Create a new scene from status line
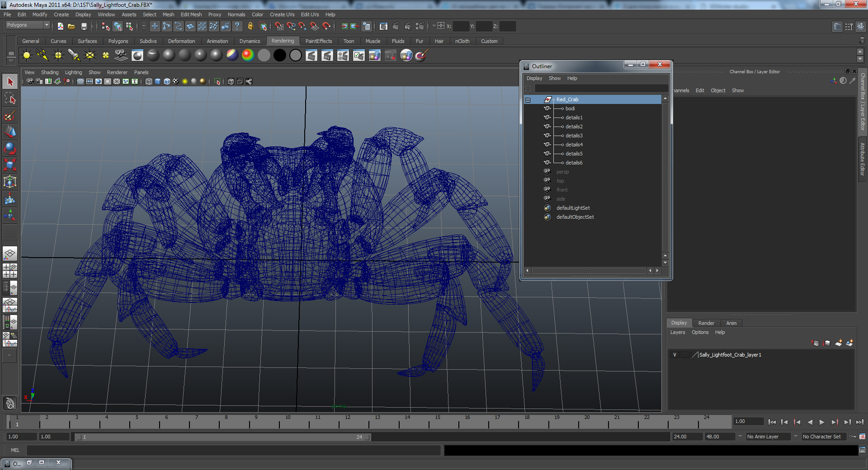This screenshot has height=470, width=868. (61, 26)
